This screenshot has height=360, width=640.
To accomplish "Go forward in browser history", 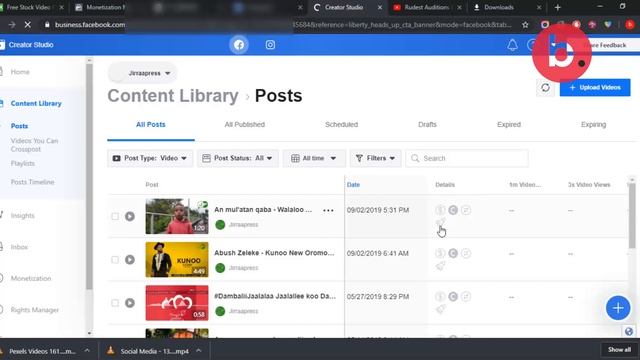I will pos(12,25).
